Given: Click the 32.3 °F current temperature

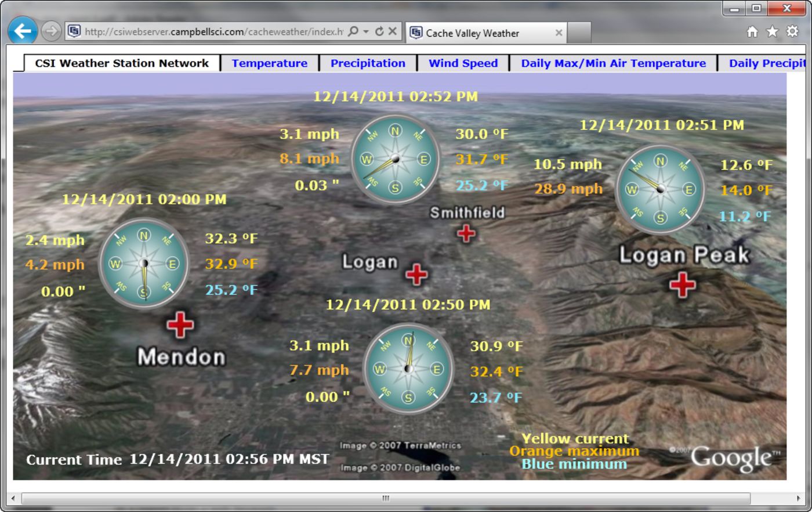Looking at the screenshot, I should (231, 238).
